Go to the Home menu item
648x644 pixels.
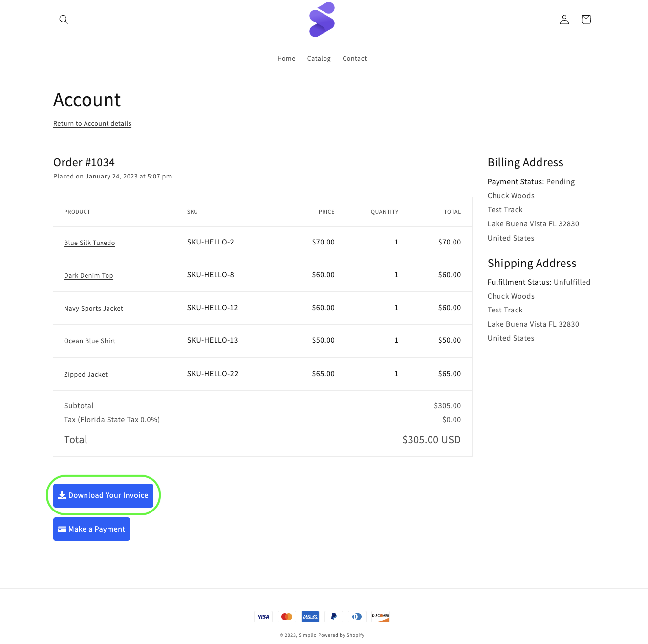coord(286,59)
